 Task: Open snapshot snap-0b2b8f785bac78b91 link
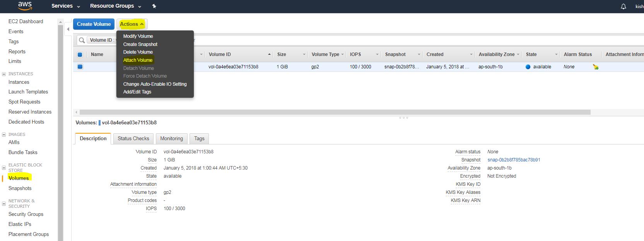click(x=514, y=160)
